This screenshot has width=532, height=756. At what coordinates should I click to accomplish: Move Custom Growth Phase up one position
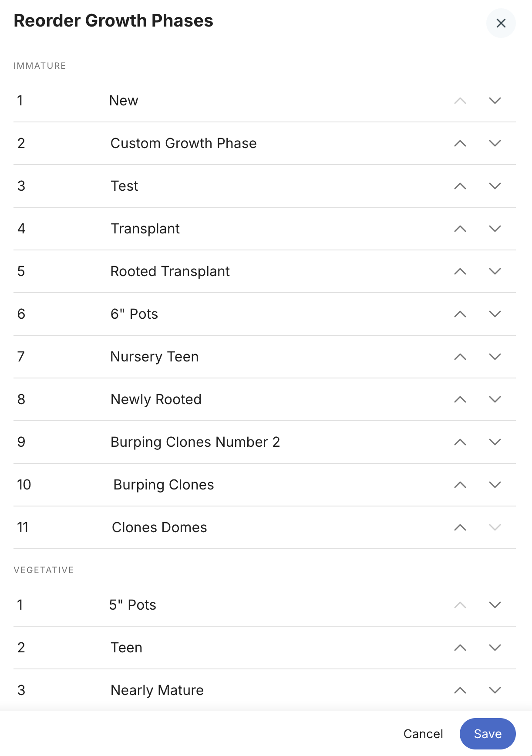click(x=460, y=143)
